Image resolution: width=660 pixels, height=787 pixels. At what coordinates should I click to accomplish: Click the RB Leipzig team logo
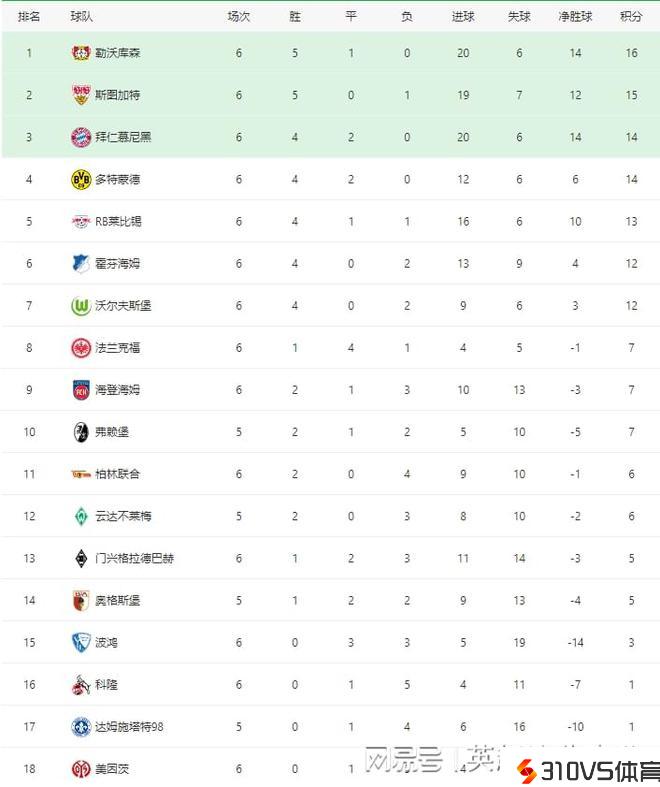[x=81, y=221]
